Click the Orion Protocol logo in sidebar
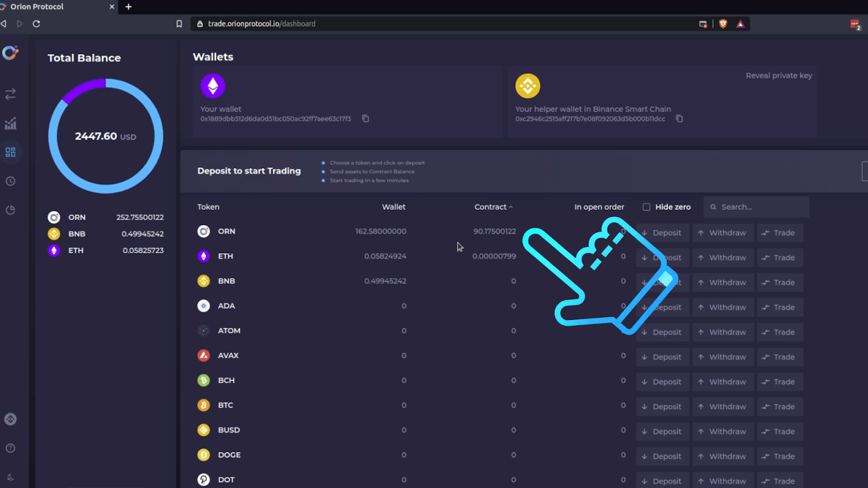Image resolution: width=868 pixels, height=488 pixels. 10,53
